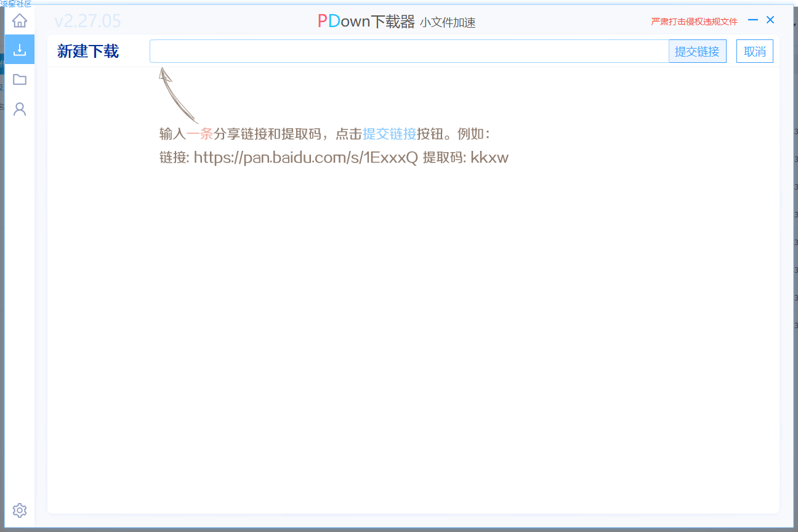Open the user account icon in sidebar
The image size is (798, 532).
click(20, 109)
